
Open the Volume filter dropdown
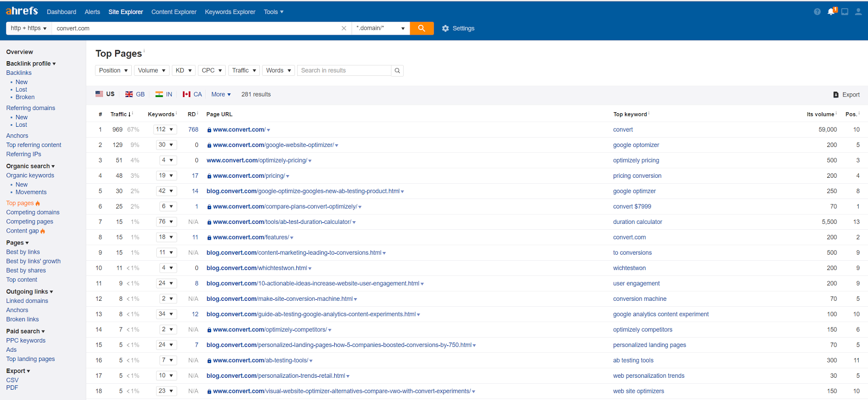coord(151,70)
